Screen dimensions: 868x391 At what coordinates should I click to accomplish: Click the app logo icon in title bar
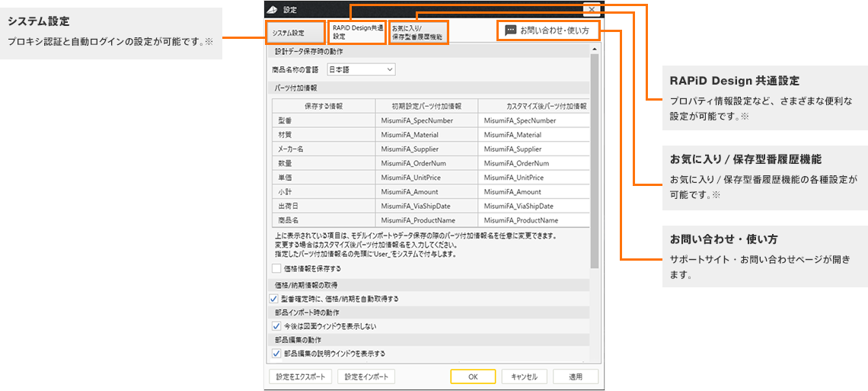click(x=273, y=9)
